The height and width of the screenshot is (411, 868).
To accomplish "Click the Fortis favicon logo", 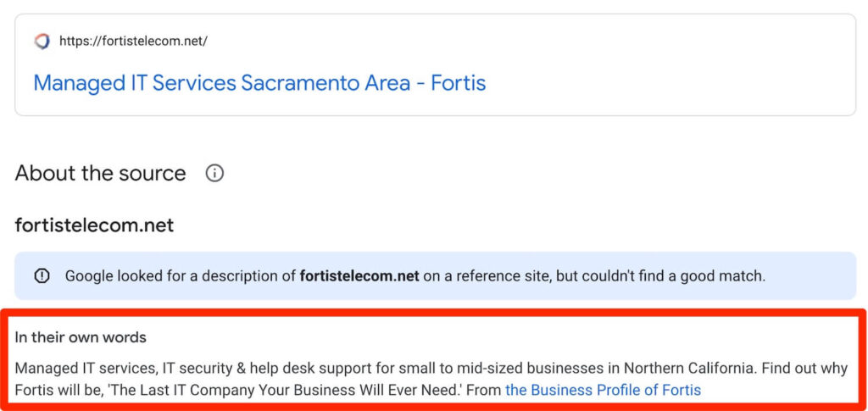I will (42, 41).
